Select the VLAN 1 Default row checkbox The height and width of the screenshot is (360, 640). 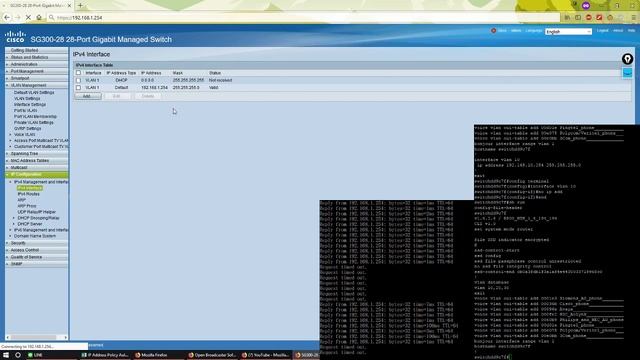pyautogui.click(x=78, y=88)
